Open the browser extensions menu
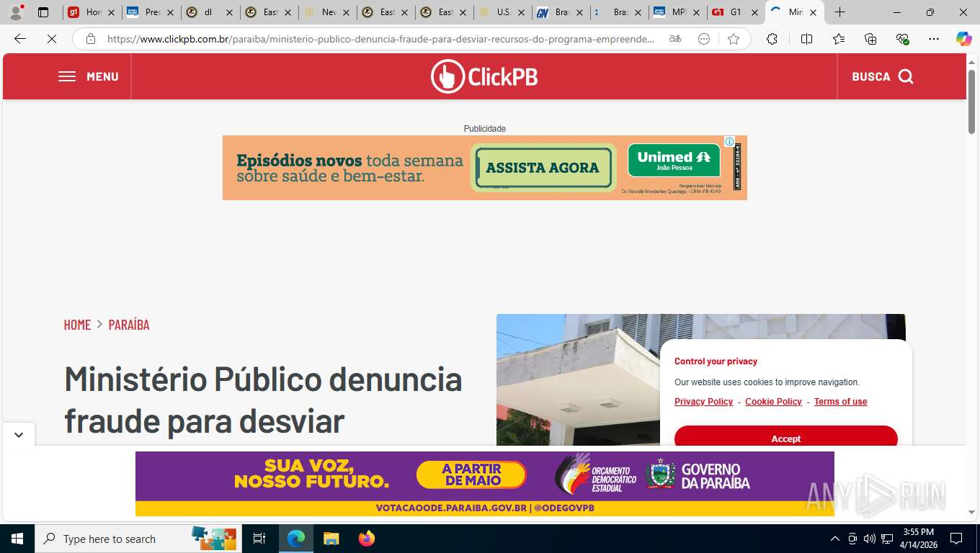This screenshot has width=980, height=553. [772, 39]
